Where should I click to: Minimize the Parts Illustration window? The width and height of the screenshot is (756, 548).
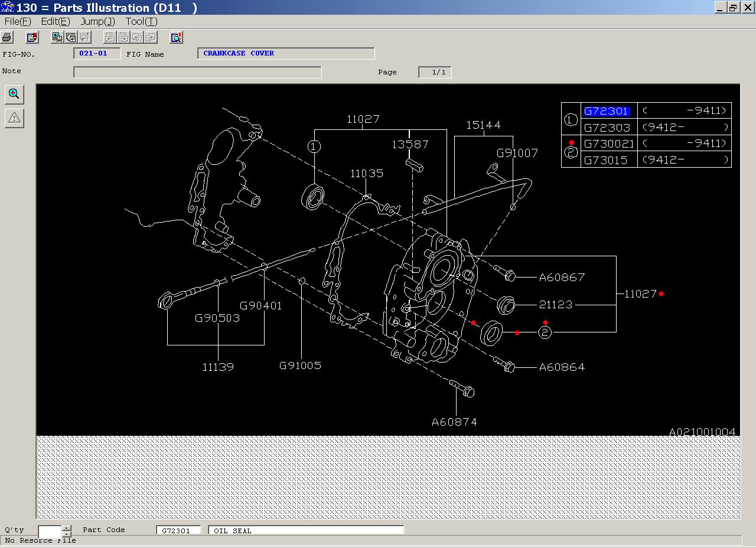(x=720, y=8)
